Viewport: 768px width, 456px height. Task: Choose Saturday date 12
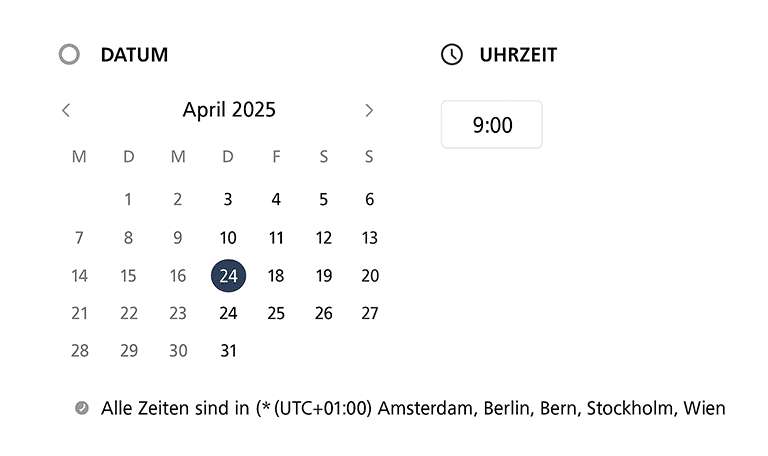pos(323,238)
